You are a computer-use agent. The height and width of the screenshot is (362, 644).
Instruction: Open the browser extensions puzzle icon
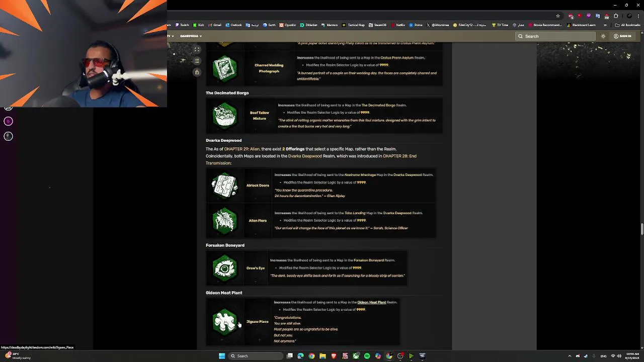click(616, 16)
